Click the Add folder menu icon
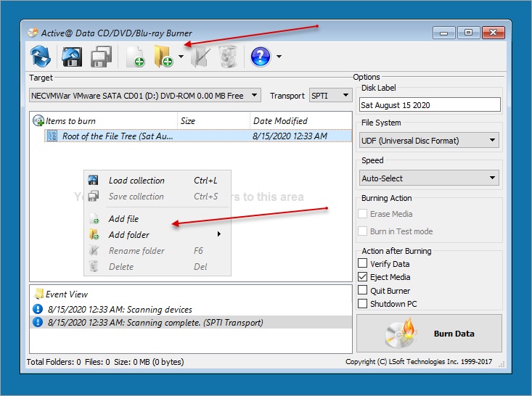This screenshot has height=396, width=532. (94, 234)
